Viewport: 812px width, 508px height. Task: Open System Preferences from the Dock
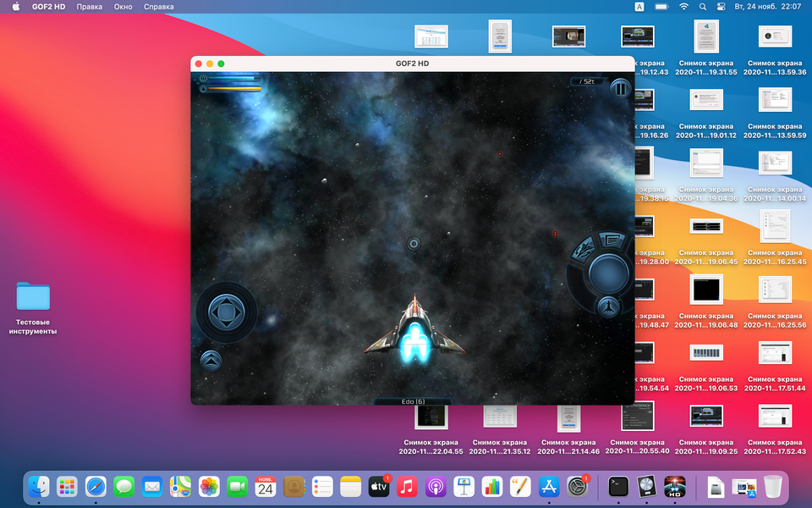tap(577, 487)
